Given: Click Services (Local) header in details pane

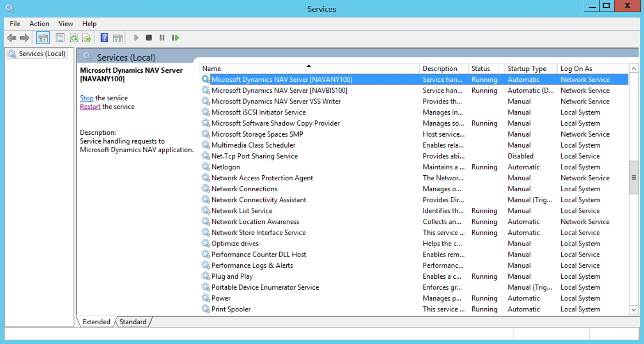Looking at the screenshot, I should [x=126, y=57].
